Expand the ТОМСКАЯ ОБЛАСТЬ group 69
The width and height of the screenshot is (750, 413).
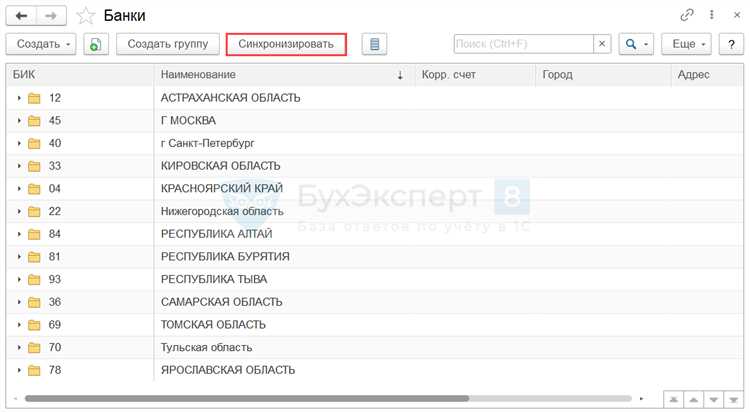(x=19, y=325)
